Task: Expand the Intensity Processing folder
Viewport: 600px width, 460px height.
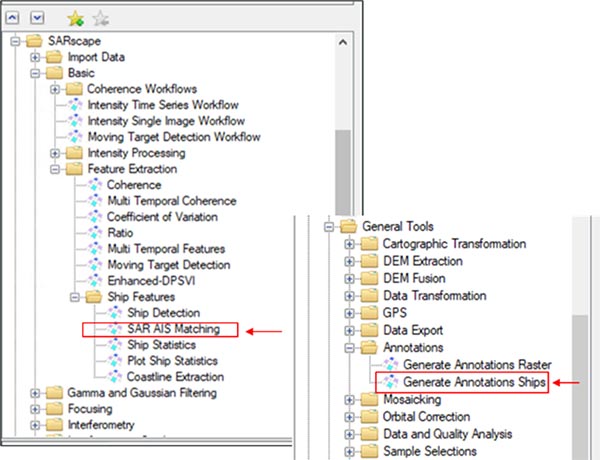Action: tap(55, 153)
